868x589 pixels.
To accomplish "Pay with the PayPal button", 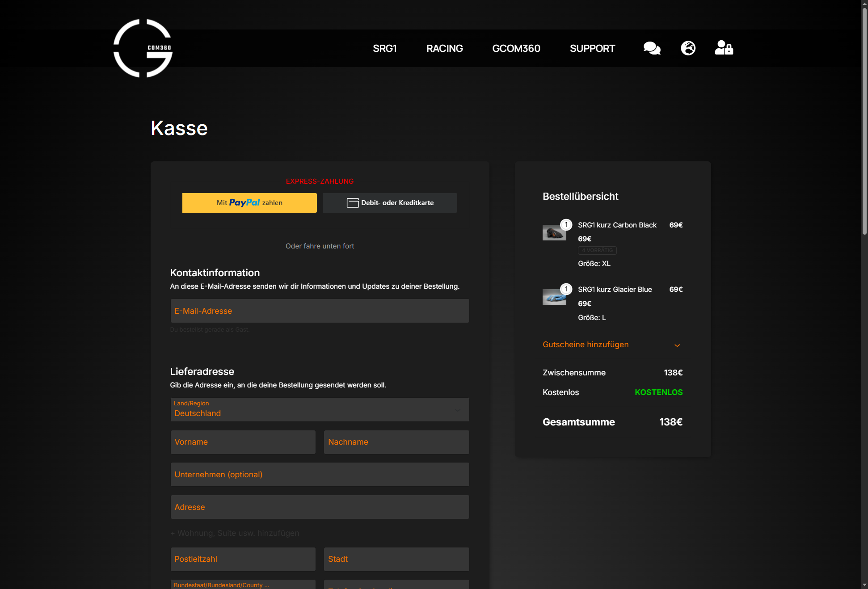I will click(249, 203).
